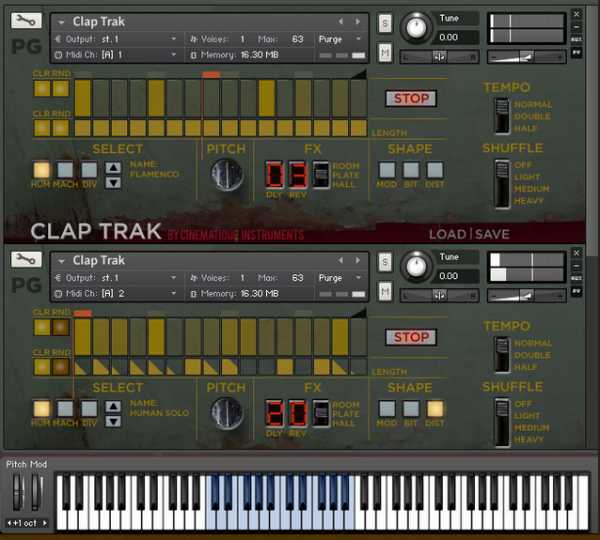The width and height of the screenshot is (600, 540).
Task: Click sample up arrow in top SELECT section
Action: [x=113, y=167]
